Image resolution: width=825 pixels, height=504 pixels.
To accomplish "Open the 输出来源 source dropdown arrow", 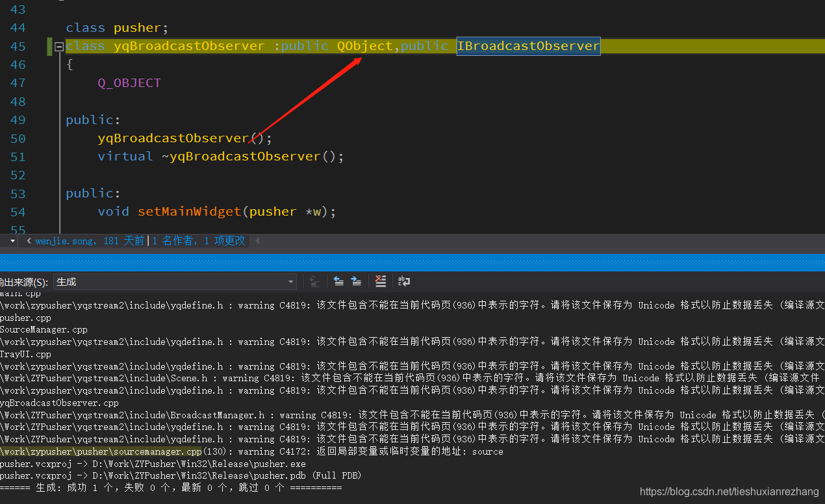I will [290, 281].
